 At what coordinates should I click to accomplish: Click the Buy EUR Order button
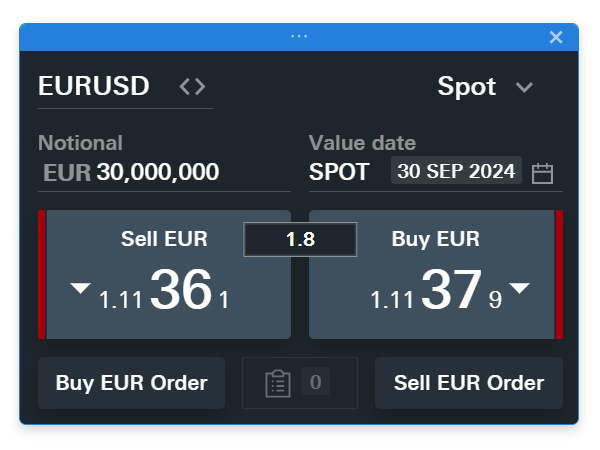pyautogui.click(x=131, y=383)
